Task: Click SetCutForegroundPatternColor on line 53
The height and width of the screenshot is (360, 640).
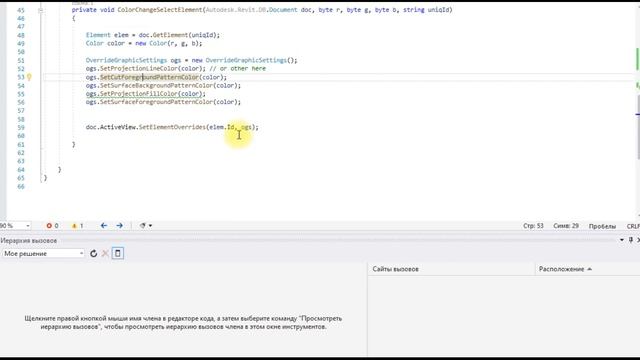Action: pos(149,77)
